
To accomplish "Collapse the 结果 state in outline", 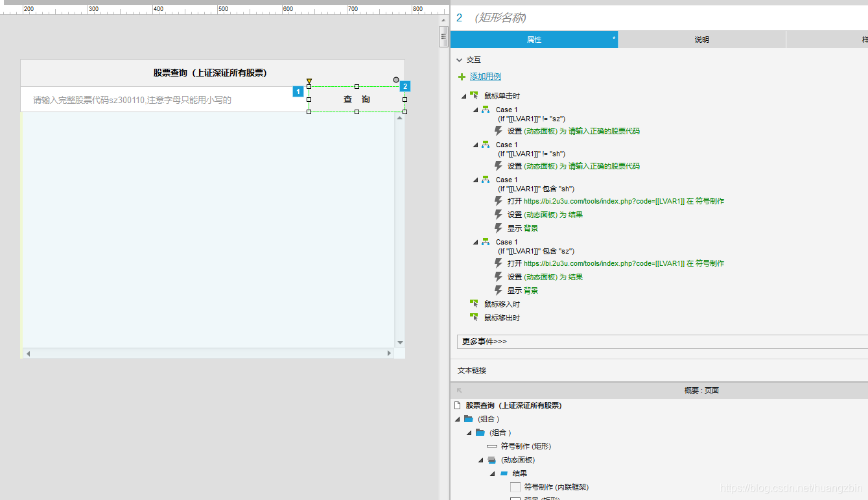I will [x=492, y=473].
